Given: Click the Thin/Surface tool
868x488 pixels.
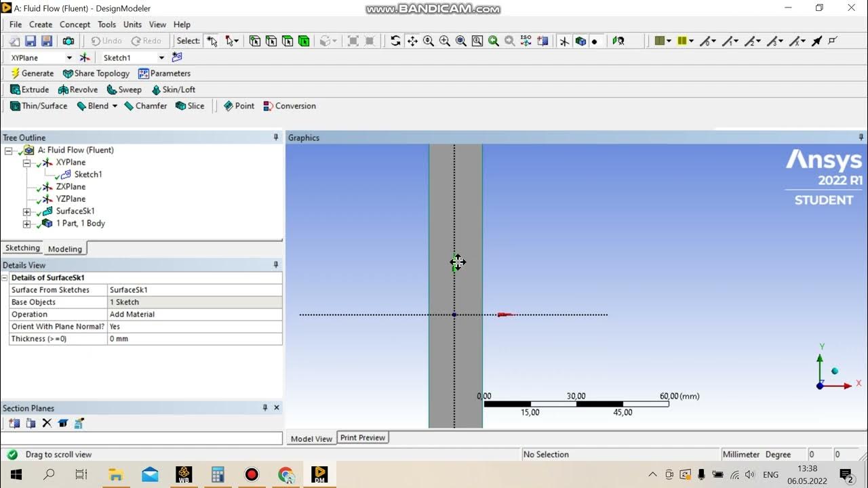Looking at the screenshot, I should coord(39,106).
